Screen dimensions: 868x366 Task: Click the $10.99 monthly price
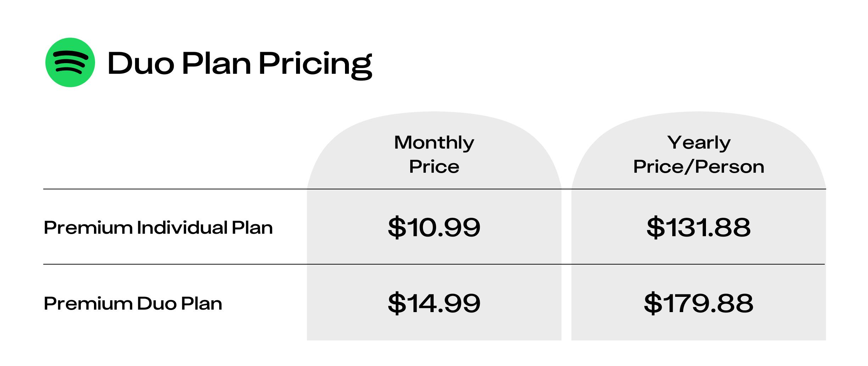pos(434,227)
